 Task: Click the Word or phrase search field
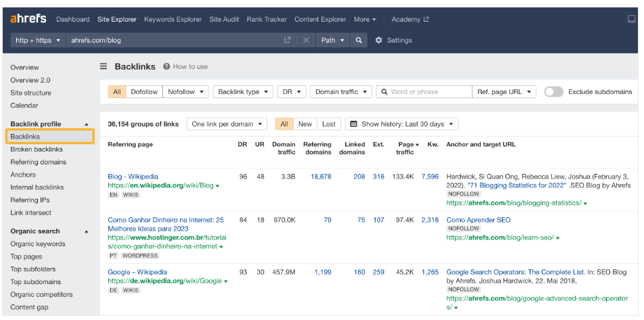point(424,92)
